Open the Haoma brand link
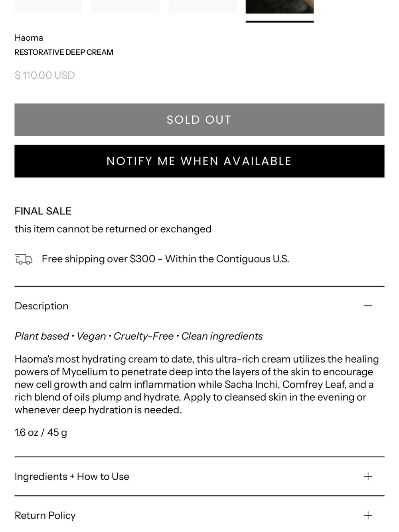 (x=29, y=38)
